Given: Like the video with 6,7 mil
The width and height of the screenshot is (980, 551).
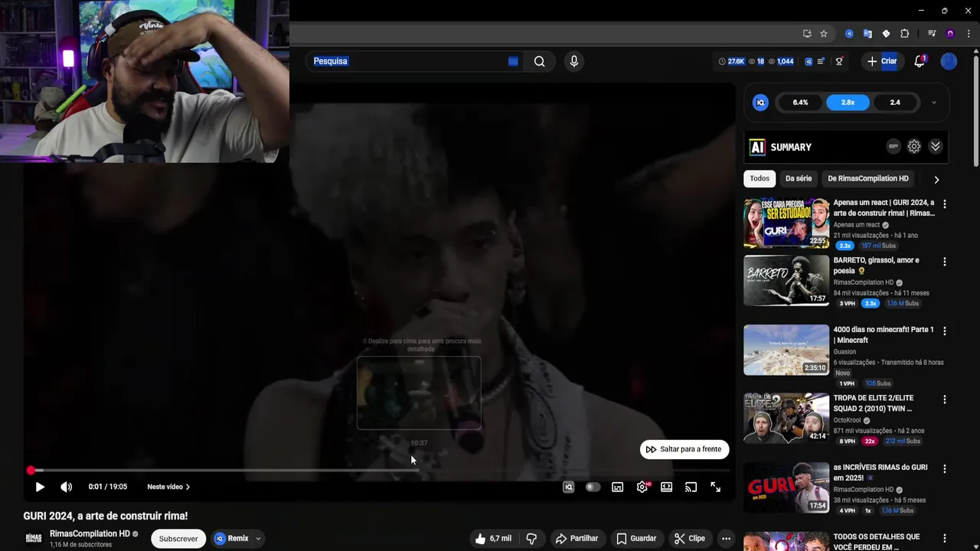Looking at the screenshot, I should click(492, 539).
